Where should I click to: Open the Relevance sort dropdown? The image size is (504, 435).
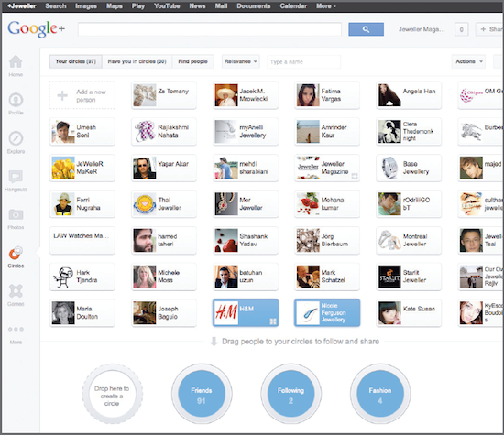[241, 61]
